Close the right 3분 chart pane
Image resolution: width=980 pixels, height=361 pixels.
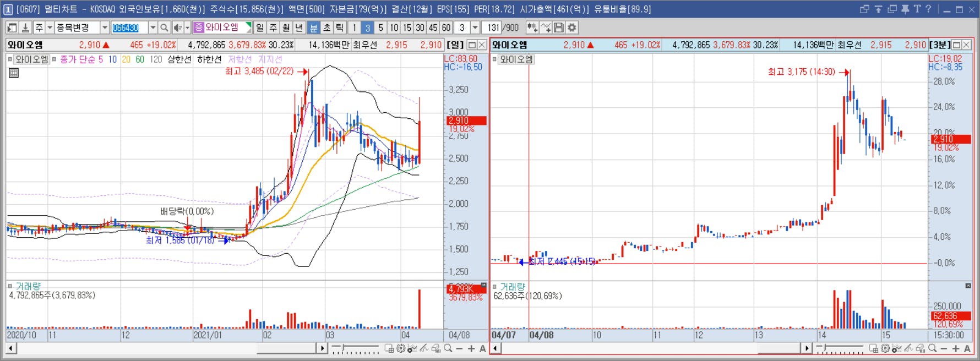(967, 45)
